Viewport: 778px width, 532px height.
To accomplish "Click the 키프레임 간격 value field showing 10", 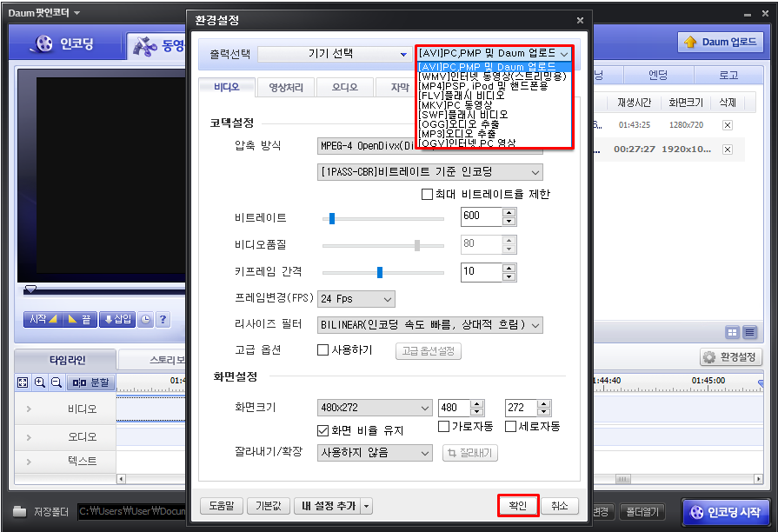I will pyautogui.click(x=482, y=272).
